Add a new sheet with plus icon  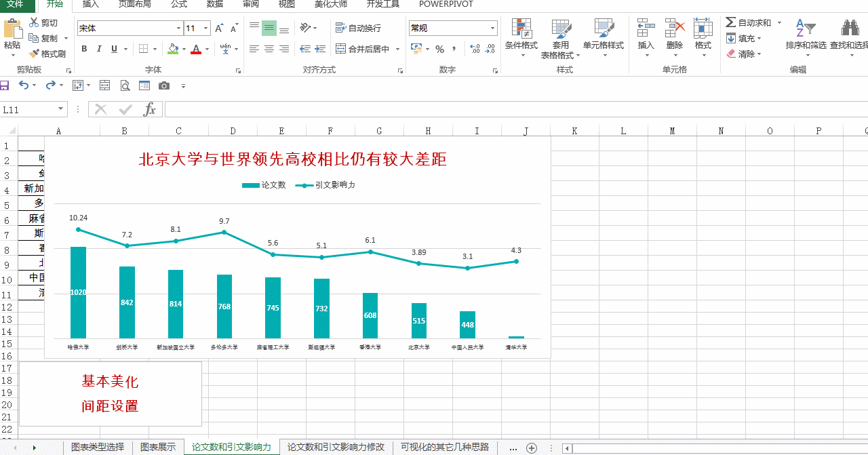click(532, 448)
